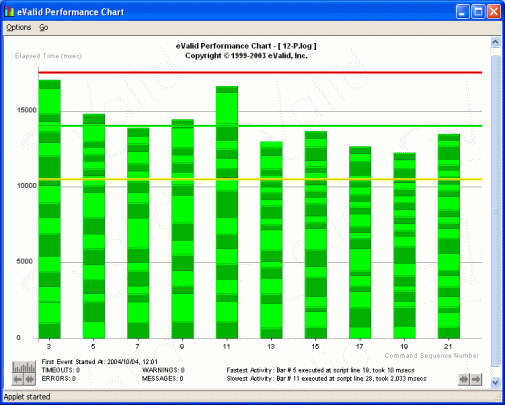
Task: Click the chart title '[ 12-P.log ]'
Action: click(297, 46)
